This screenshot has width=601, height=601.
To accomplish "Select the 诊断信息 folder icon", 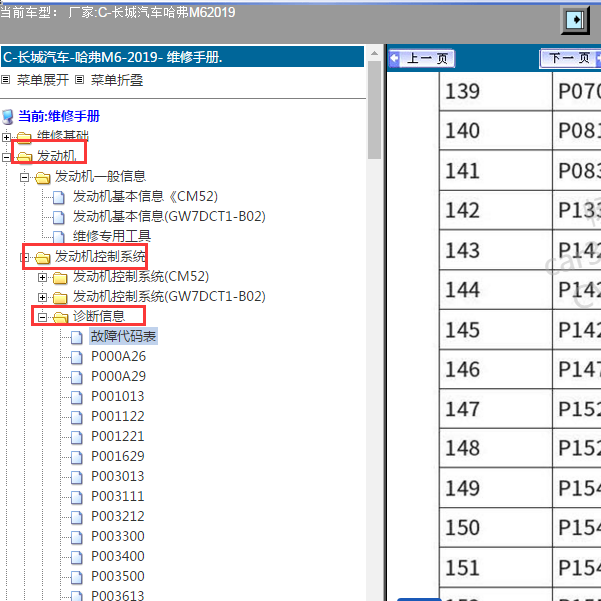I will click(x=60, y=317).
